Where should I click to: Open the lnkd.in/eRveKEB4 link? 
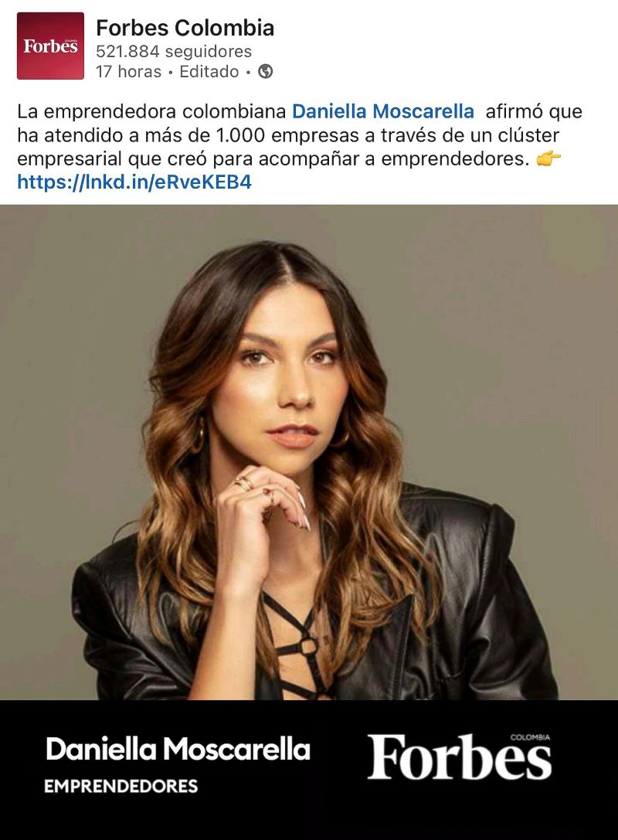[134, 182]
